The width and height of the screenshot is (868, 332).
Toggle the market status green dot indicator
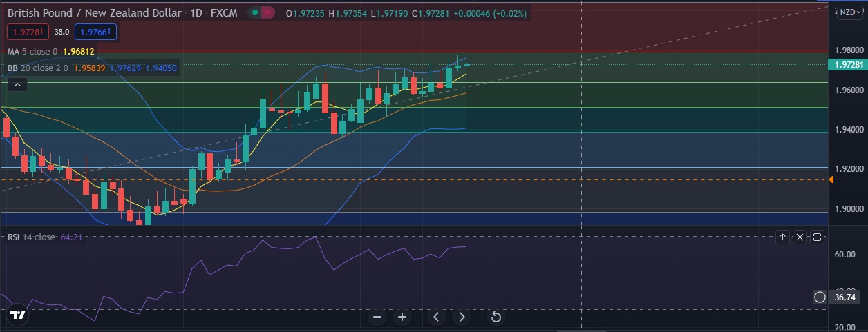(x=255, y=13)
